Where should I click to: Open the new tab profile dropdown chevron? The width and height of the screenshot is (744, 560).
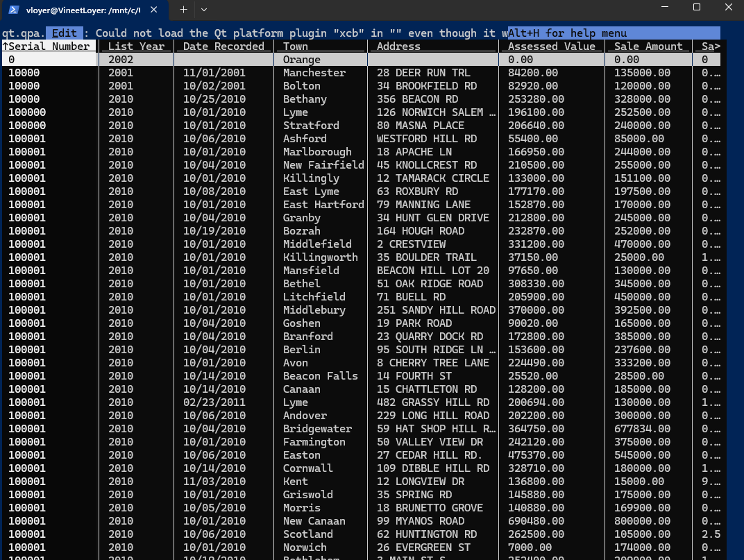coord(203,10)
